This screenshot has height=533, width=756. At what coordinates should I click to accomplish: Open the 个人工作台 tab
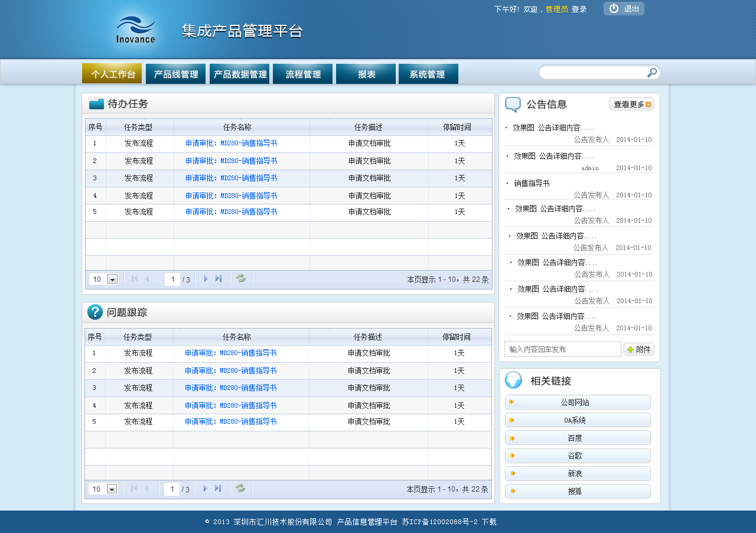pyautogui.click(x=112, y=74)
